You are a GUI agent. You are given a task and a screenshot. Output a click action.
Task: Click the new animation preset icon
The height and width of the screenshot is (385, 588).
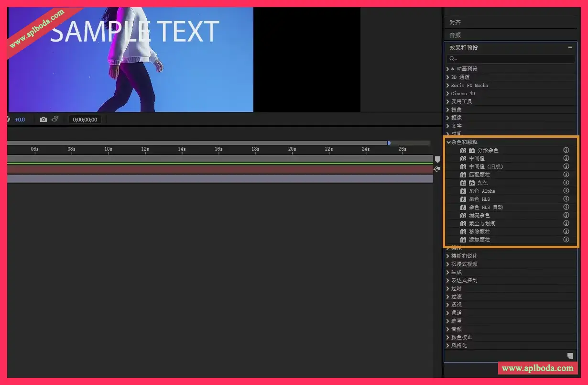coord(570,355)
